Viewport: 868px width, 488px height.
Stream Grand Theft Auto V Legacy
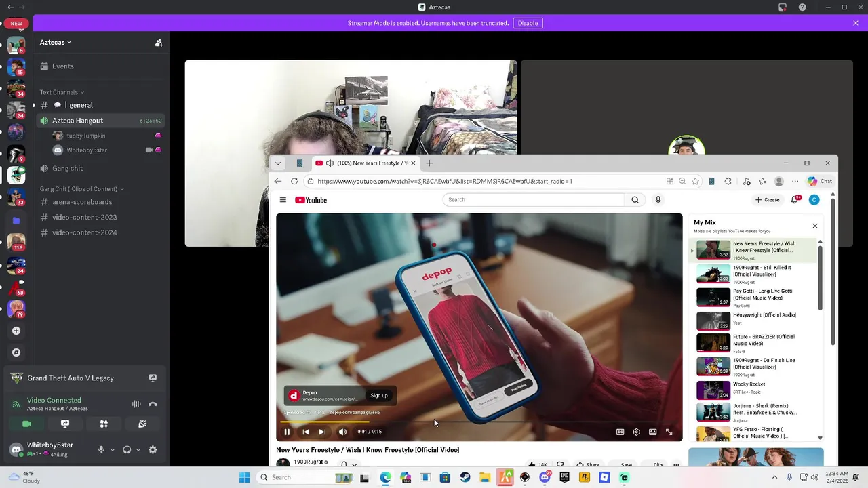(153, 378)
